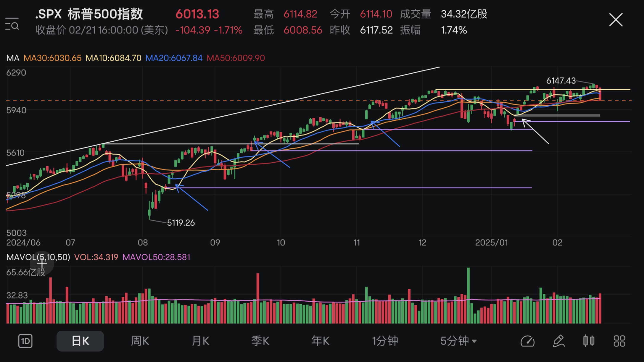This screenshot has width=644, height=362.
Task: Tap the MA20:6067.84 indicator value
Action: pos(174,58)
